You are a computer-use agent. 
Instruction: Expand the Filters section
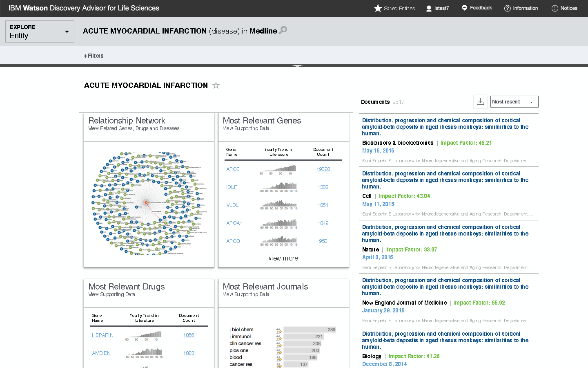pyautogui.click(x=94, y=56)
